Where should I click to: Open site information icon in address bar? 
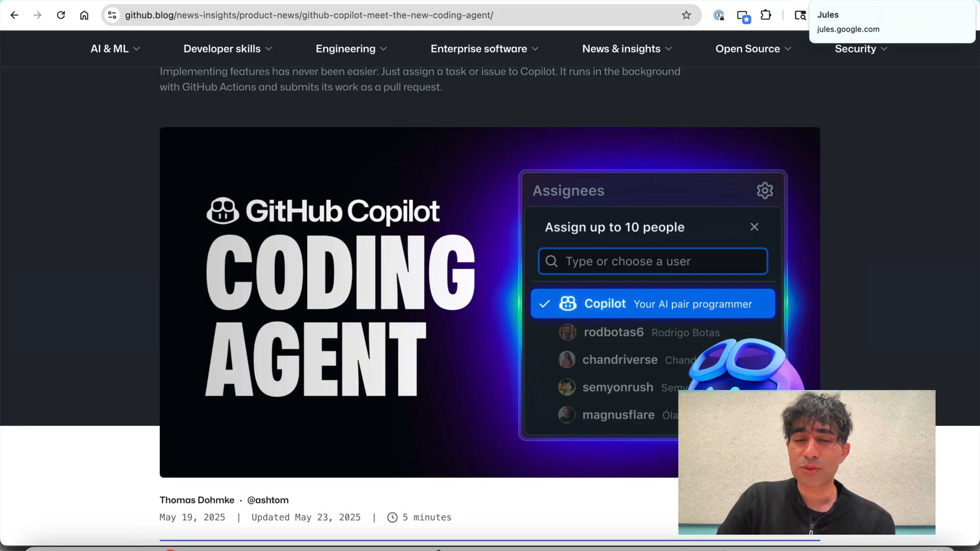(x=112, y=15)
